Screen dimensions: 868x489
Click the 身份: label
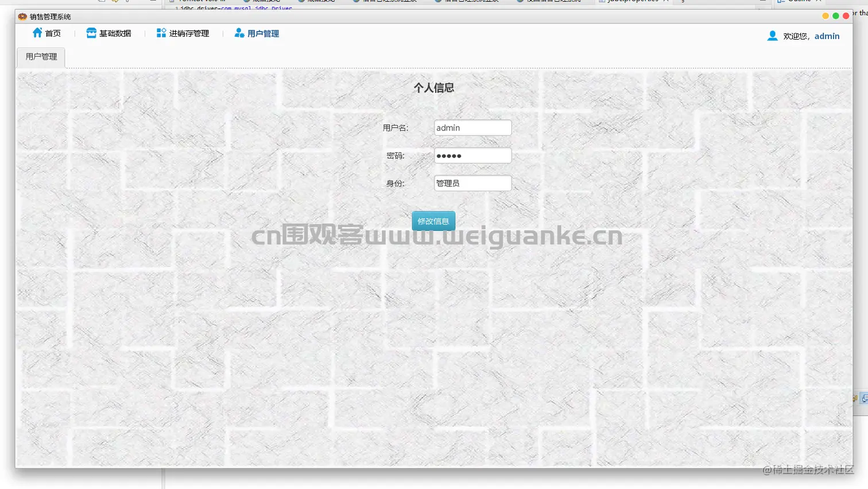point(396,183)
